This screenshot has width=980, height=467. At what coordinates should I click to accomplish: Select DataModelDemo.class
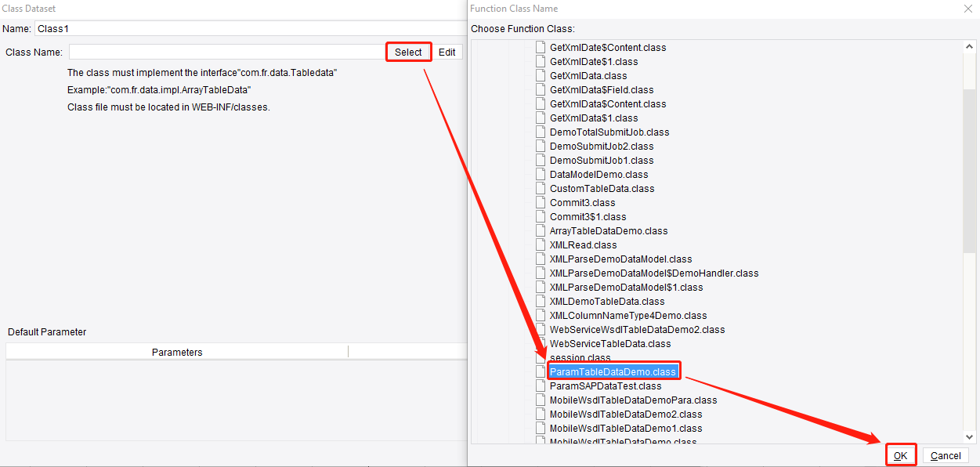point(599,174)
